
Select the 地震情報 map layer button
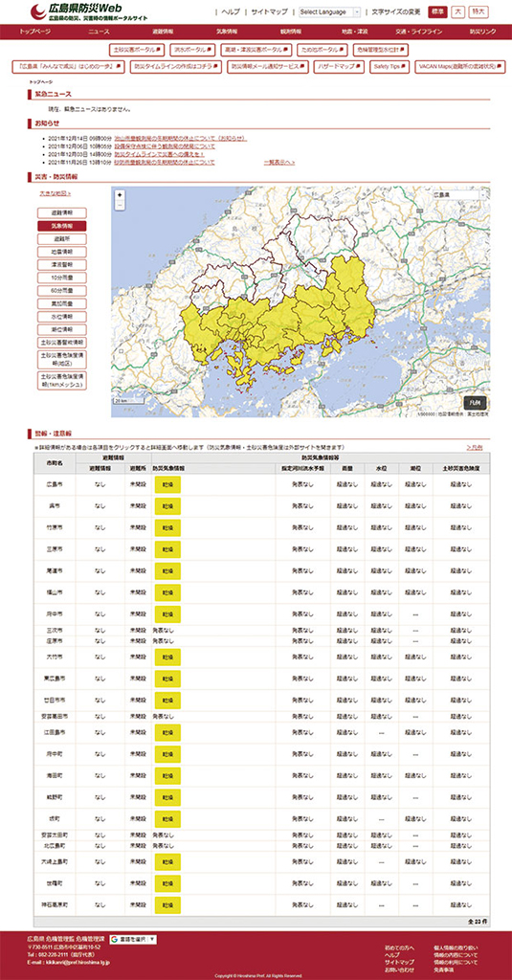tap(62, 252)
